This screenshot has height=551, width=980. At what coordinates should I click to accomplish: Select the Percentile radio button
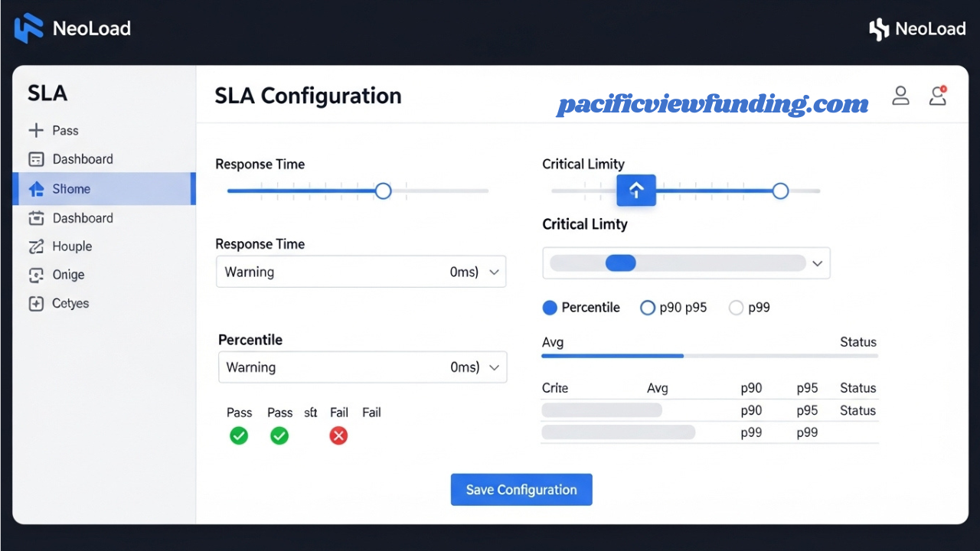[550, 307]
